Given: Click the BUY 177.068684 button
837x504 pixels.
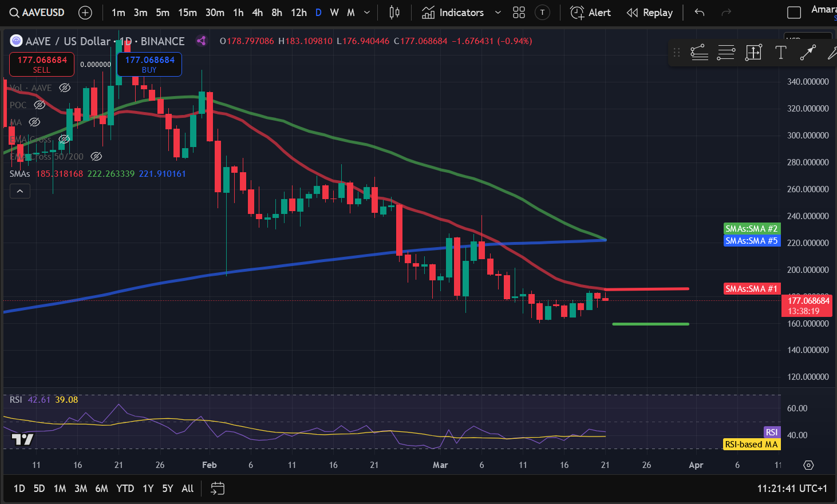Looking at the screenshot, I should (149, 65).
